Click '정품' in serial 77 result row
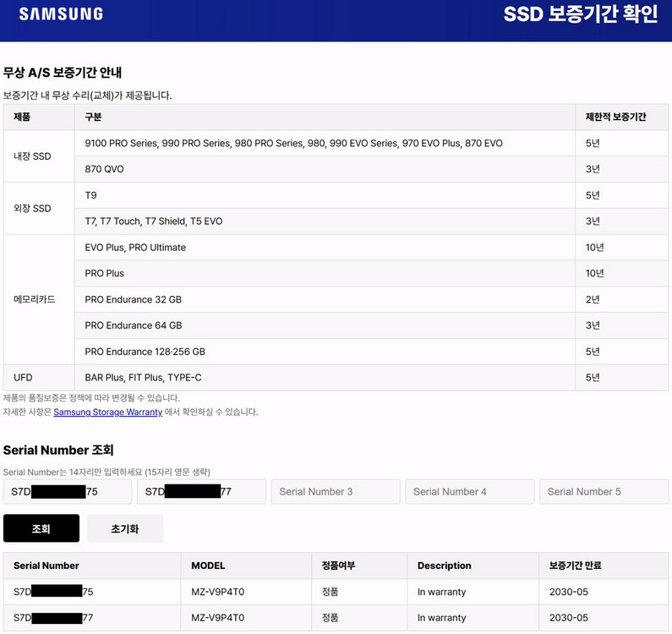The width and height of the screenshot is (672, 634). [x=330, y=618]
